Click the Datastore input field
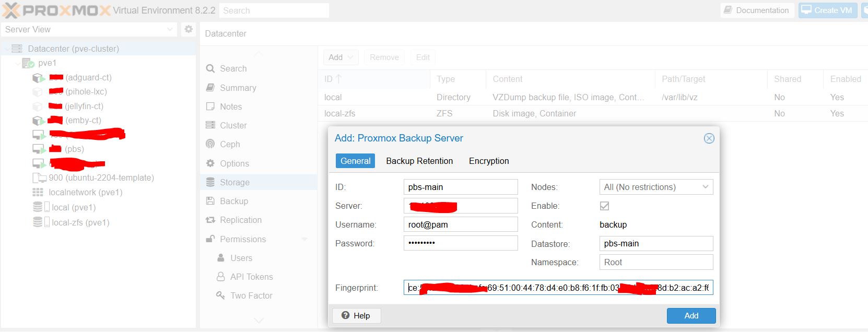Screen dimensions: 868x332 click(x=656, y=243)
